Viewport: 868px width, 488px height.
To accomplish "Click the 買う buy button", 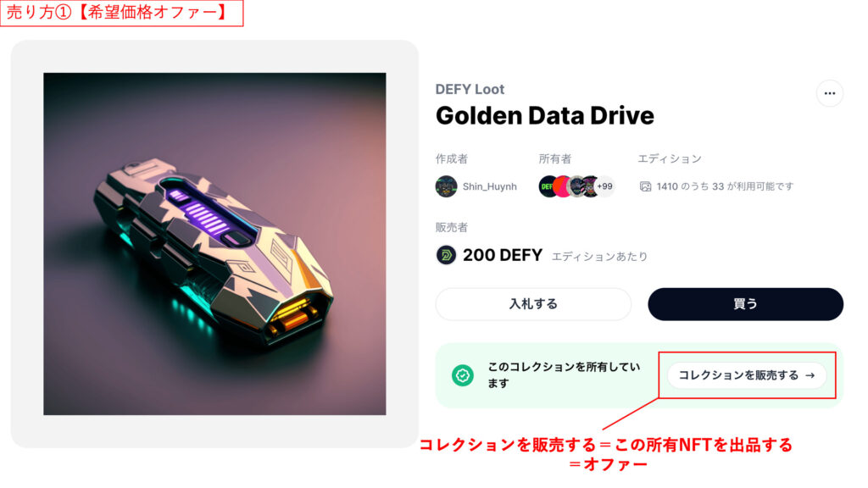I will (745, 304).
